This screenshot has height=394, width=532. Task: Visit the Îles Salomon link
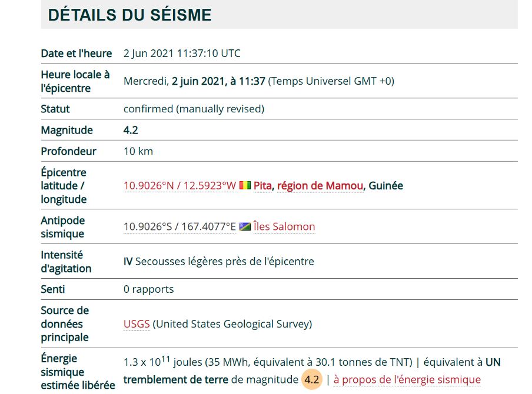click(284, 226)
